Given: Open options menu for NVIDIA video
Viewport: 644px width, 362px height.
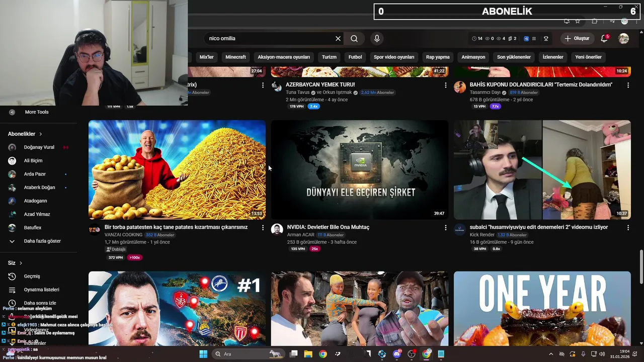Looking at the screenshot, I should [x=445, y=228].
